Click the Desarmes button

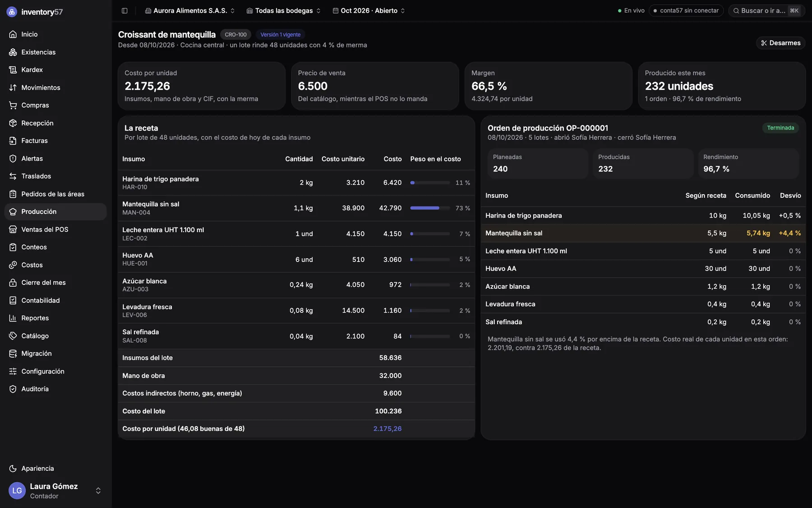tap(780, 43)
